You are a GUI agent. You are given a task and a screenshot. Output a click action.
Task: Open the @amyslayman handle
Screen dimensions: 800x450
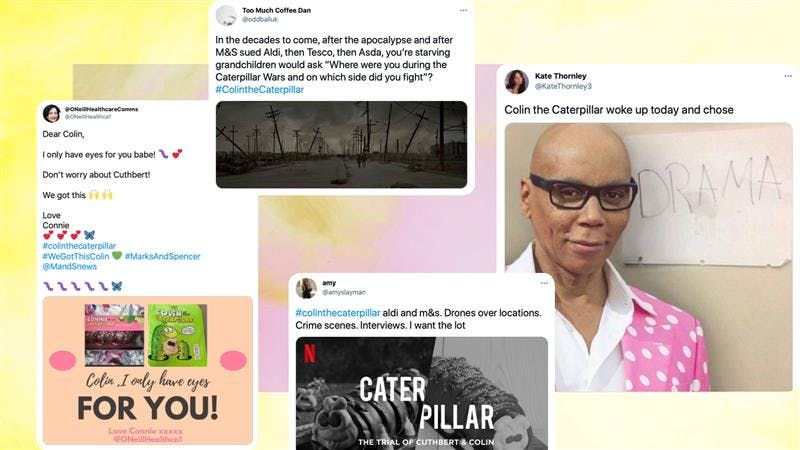tap(344, 292)
